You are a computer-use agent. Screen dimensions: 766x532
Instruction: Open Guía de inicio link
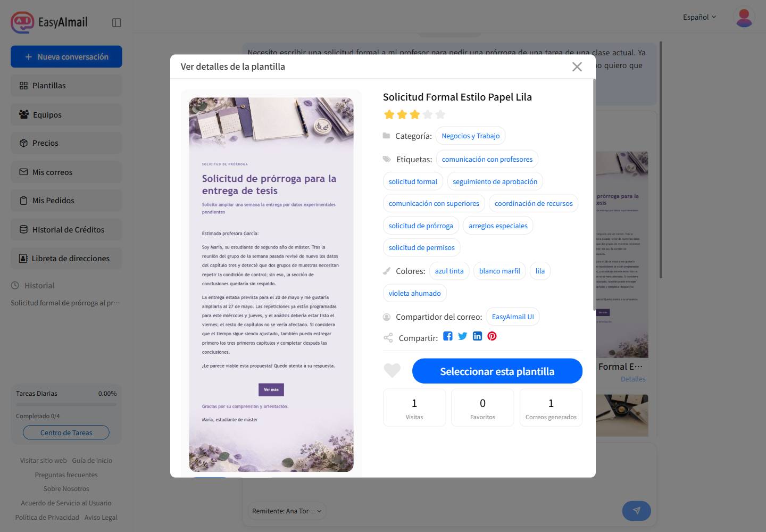pyautogui.click(x=92, y=460)
